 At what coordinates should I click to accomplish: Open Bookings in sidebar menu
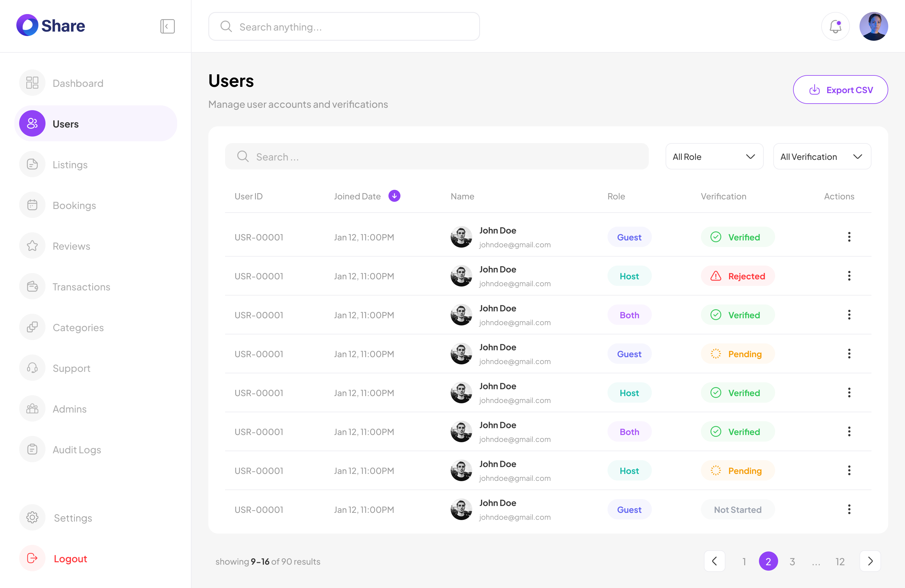tap(74, 205)
